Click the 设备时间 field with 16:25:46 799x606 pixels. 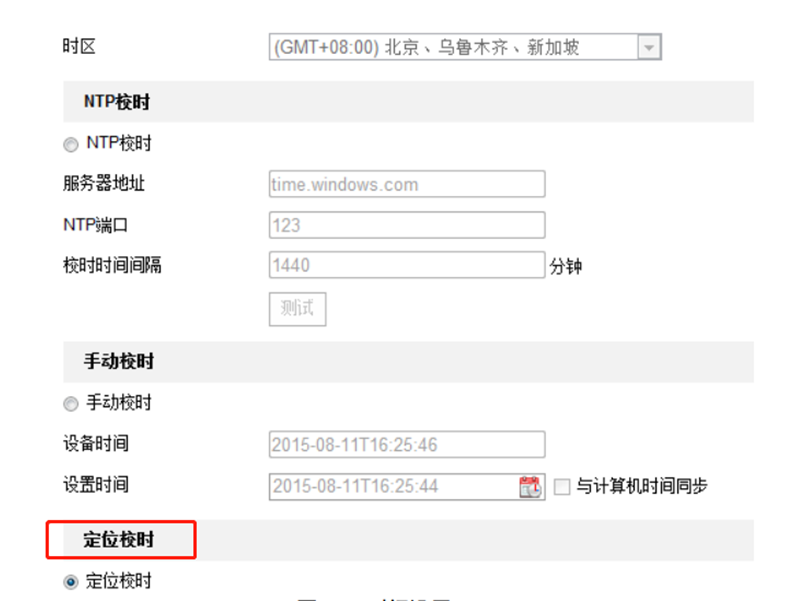click(407, 444)
